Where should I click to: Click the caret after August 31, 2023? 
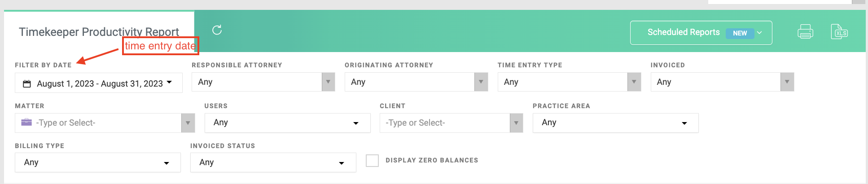tap(169, 83)
